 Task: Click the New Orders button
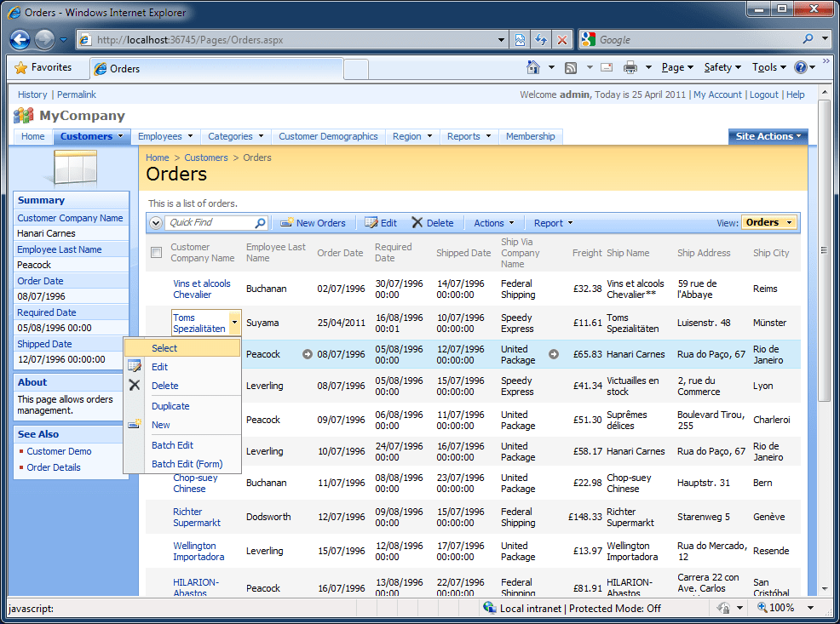coord(314,223)
